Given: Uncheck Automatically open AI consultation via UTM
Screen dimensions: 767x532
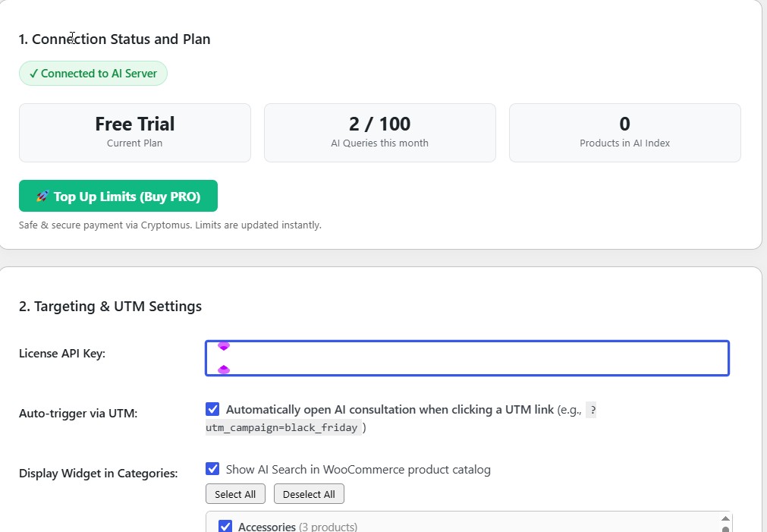Looking at the screenshot, I should tap(212, 409).
